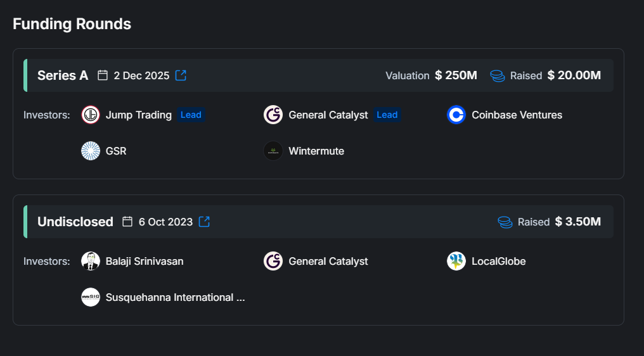
Task: Click the coins icon next to $ 3.50M raised
Action: [x=505, y=222]
